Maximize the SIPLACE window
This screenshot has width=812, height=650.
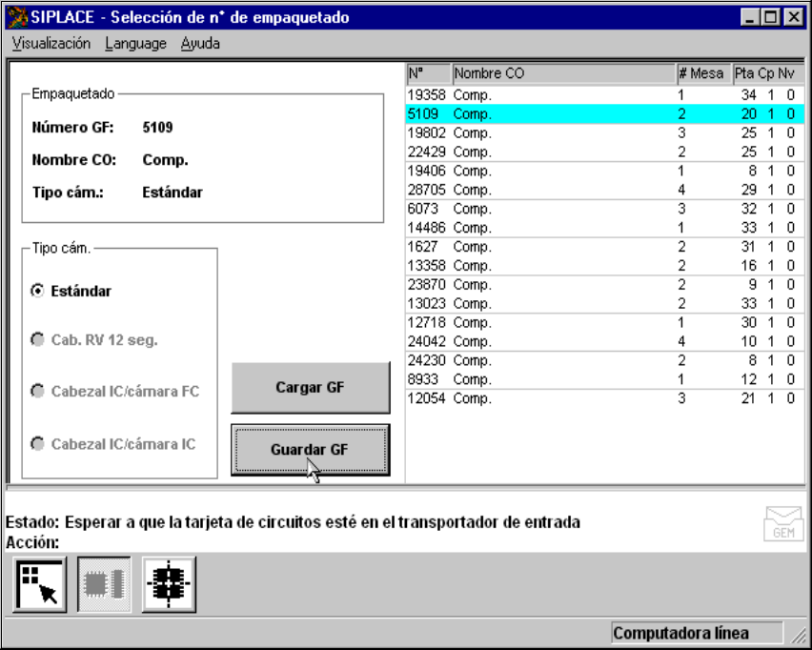point(771,17)
